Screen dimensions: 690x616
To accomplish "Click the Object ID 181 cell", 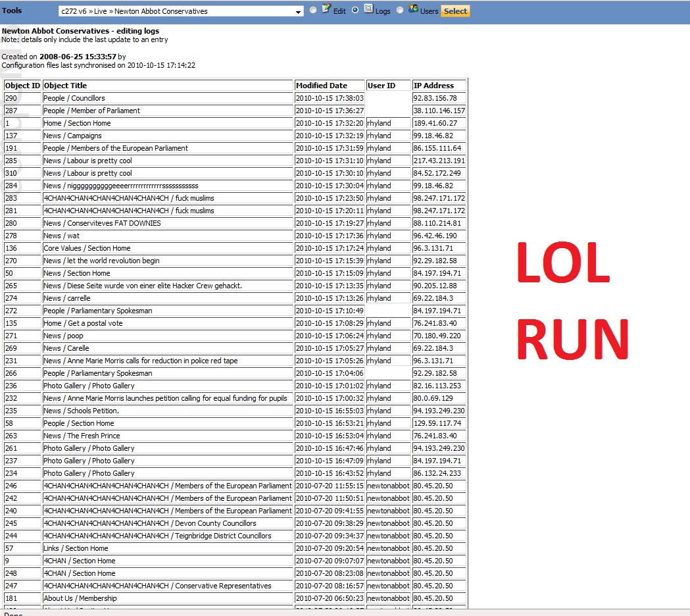I will [22, 598].
